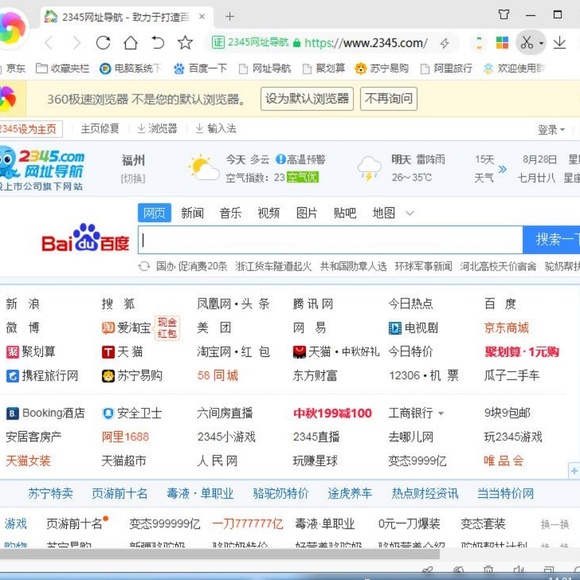Viewport: 580px width, 580px height.
Task: Bookmark page with the star icon
Action: 185,43
